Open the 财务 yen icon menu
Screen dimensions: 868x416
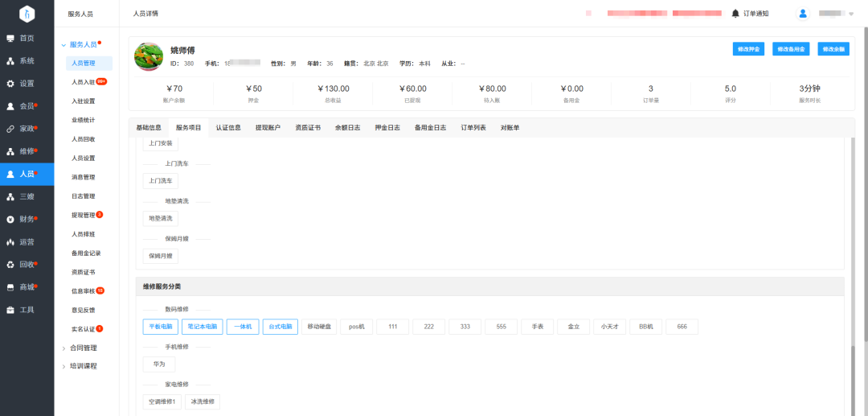point(10,220)
